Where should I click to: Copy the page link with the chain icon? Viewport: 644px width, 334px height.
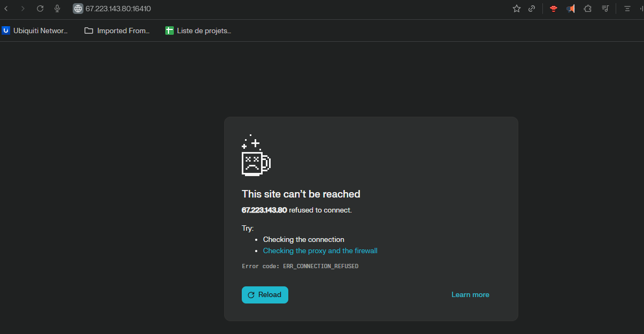coord(532,9)
